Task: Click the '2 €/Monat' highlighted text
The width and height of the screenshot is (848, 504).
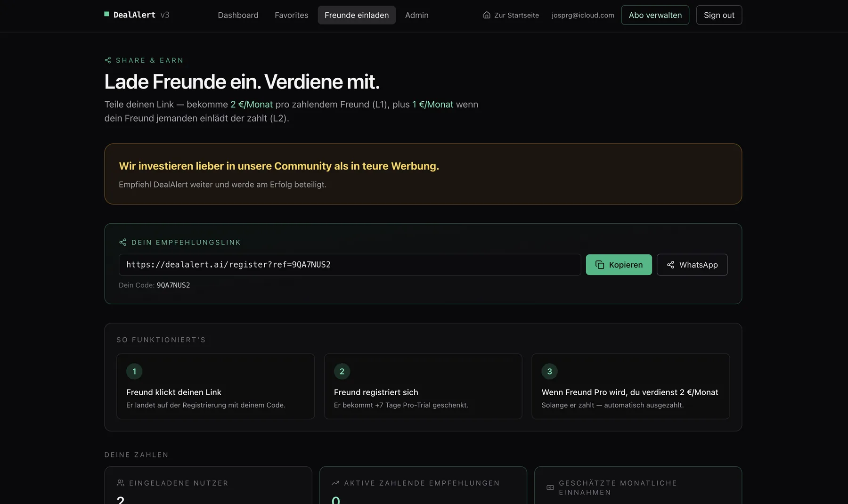Action: 252,104
